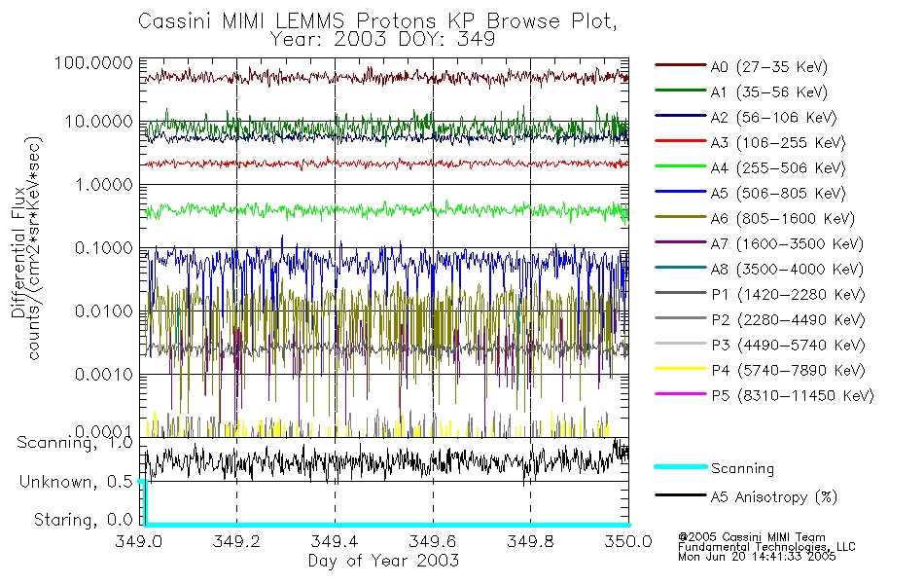Image resolution: width=924 pixels, height=584 pixels.
Task: Click the Day of Year 2003 axis title
Action: click(x=383, y=561)
